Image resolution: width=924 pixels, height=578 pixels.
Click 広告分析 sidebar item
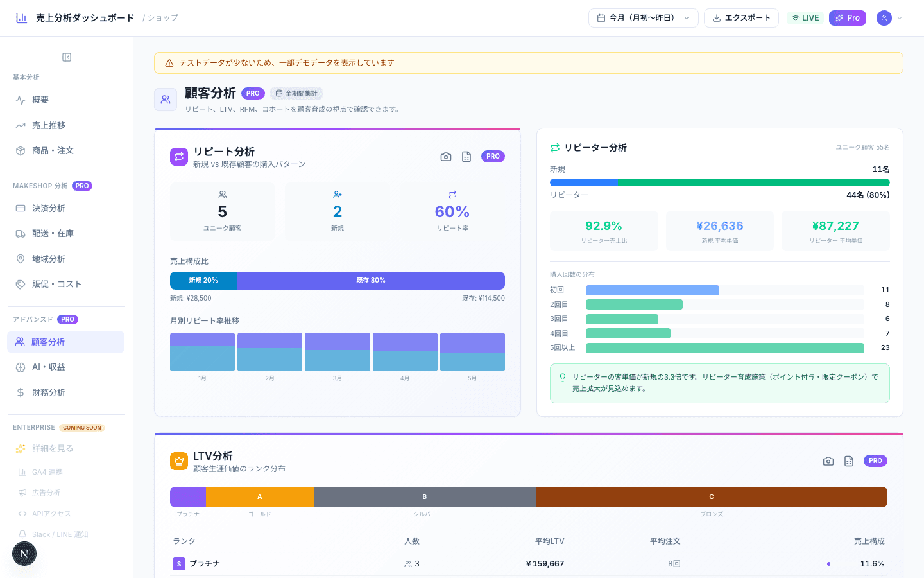point(65,493)
